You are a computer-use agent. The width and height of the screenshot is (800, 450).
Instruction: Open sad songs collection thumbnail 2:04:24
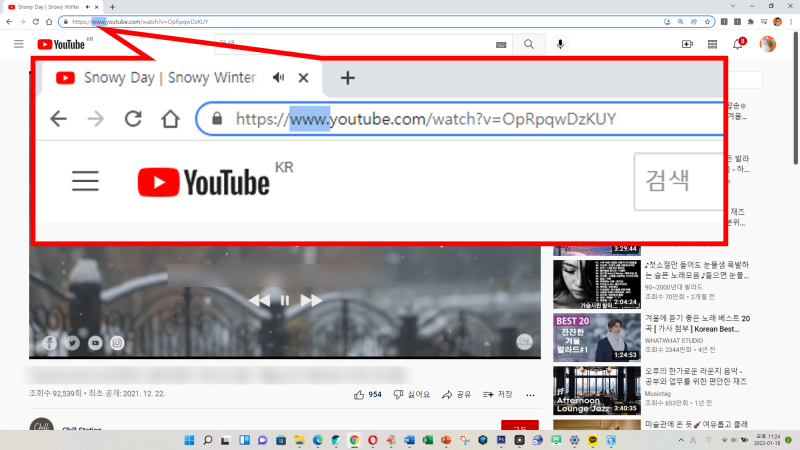(x=596, y=284)
